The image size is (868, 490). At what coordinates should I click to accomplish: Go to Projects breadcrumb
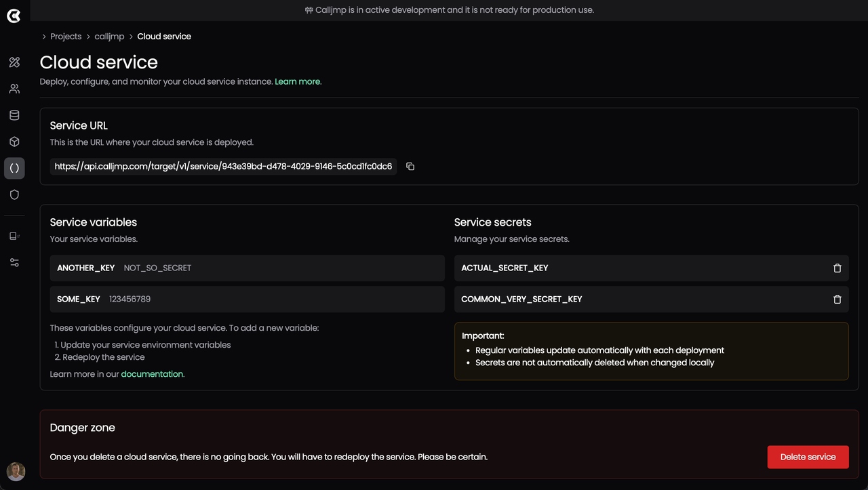tap(66, 37)
